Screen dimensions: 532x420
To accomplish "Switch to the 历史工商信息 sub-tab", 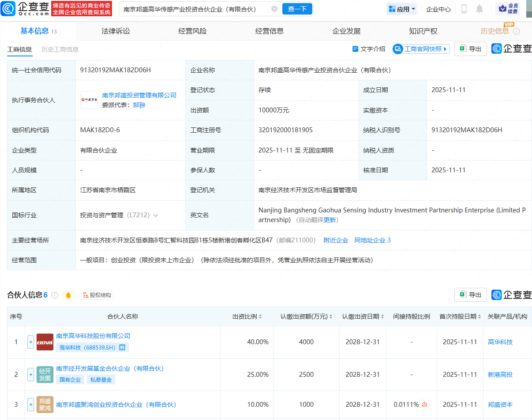I will [x=60, y=49].
